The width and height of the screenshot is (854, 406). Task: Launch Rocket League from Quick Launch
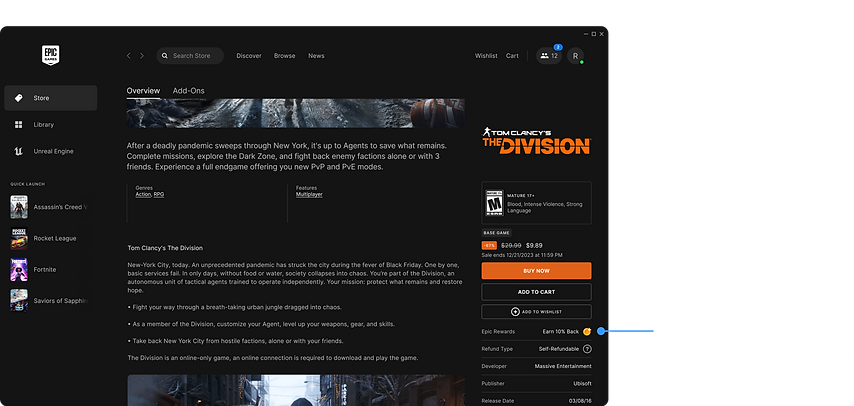click(44, 238)
